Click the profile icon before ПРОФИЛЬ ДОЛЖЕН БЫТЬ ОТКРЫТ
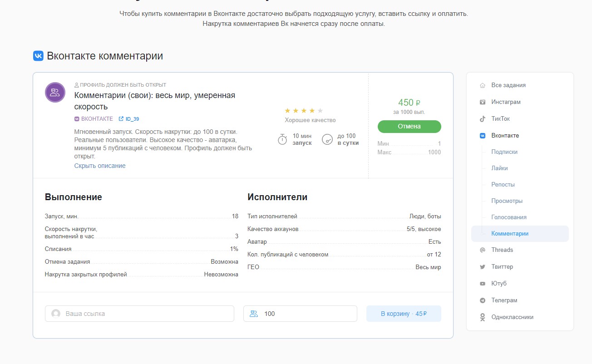 click(76, 85)
